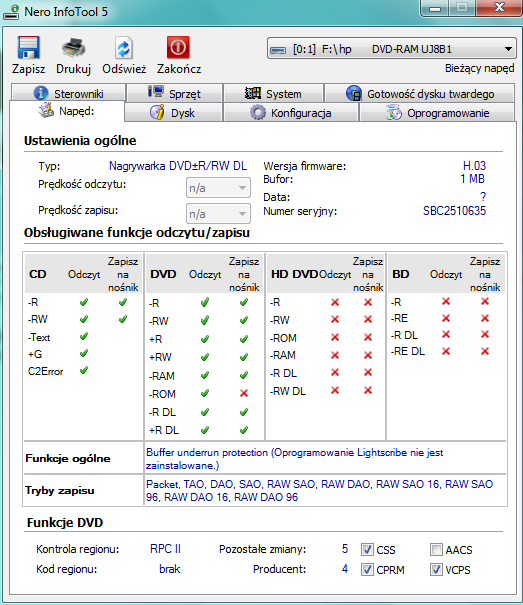
Task: Click the Gotowość dysku twardego globe icon
Action: point(354,93)
